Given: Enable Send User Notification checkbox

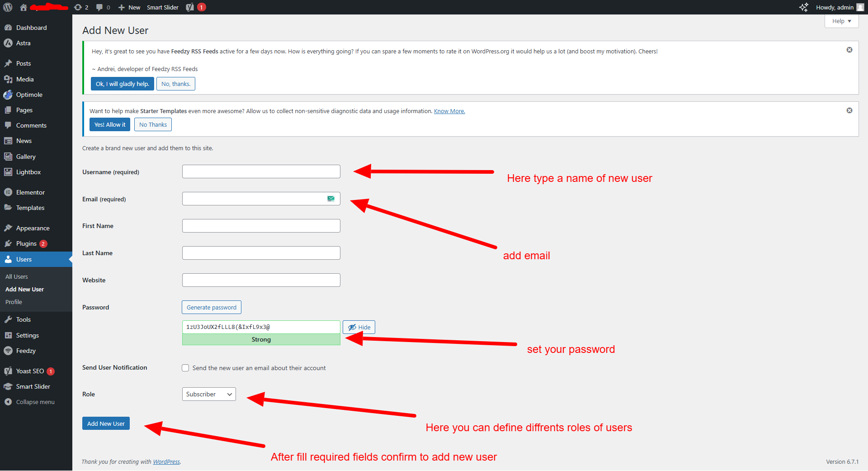Looking at the screenshot, I should (x=185, y=368).
